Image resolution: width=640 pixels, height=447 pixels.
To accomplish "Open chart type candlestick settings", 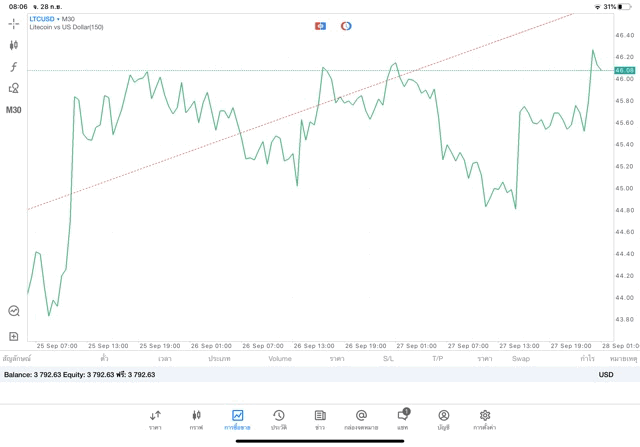I will [14, 45].
